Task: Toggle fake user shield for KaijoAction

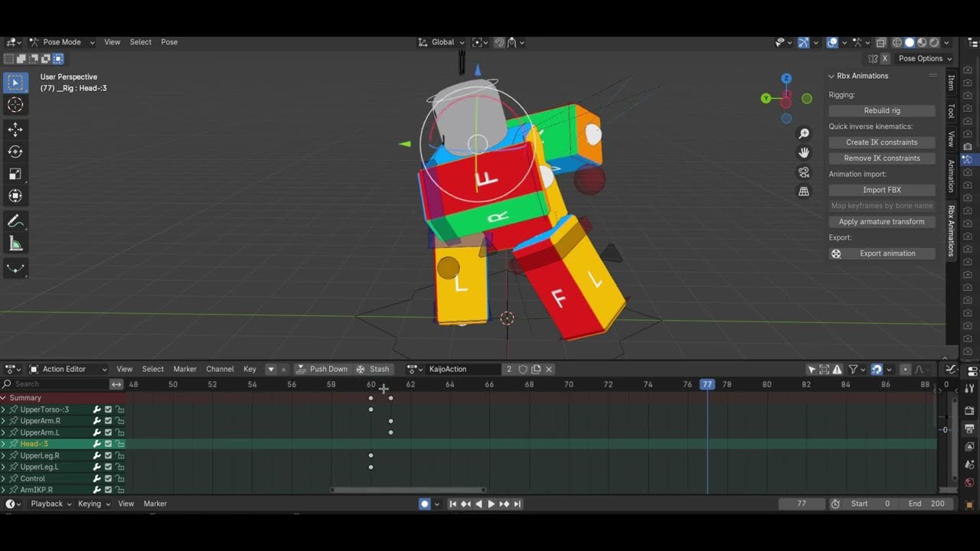Action: [523, 369]
